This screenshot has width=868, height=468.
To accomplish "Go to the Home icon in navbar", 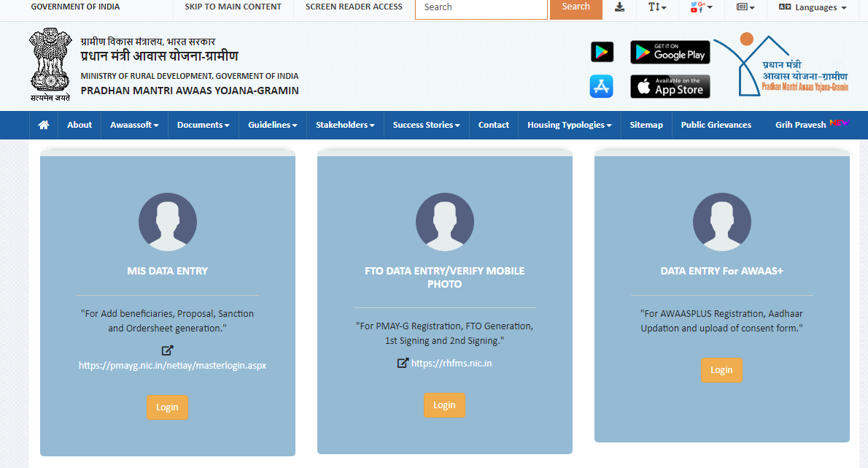I will coord(44,125).
